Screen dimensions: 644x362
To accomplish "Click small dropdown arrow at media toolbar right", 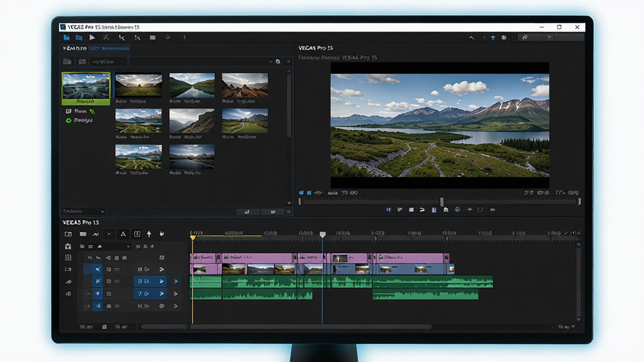I will pos(270,62).
